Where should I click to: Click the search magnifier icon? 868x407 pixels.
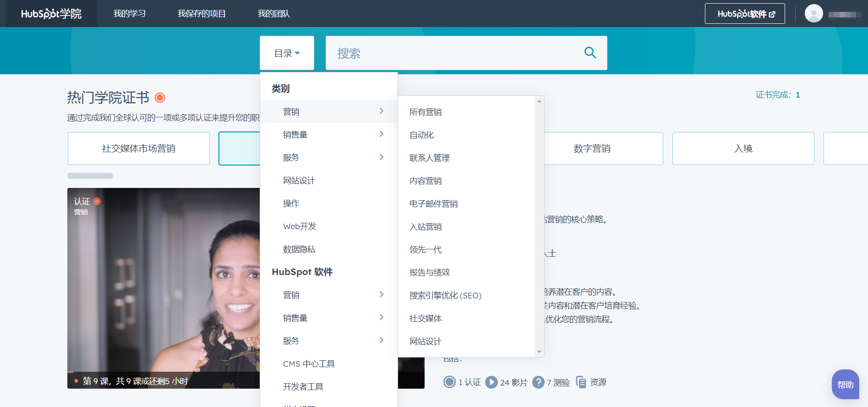(x=590, y=53)
